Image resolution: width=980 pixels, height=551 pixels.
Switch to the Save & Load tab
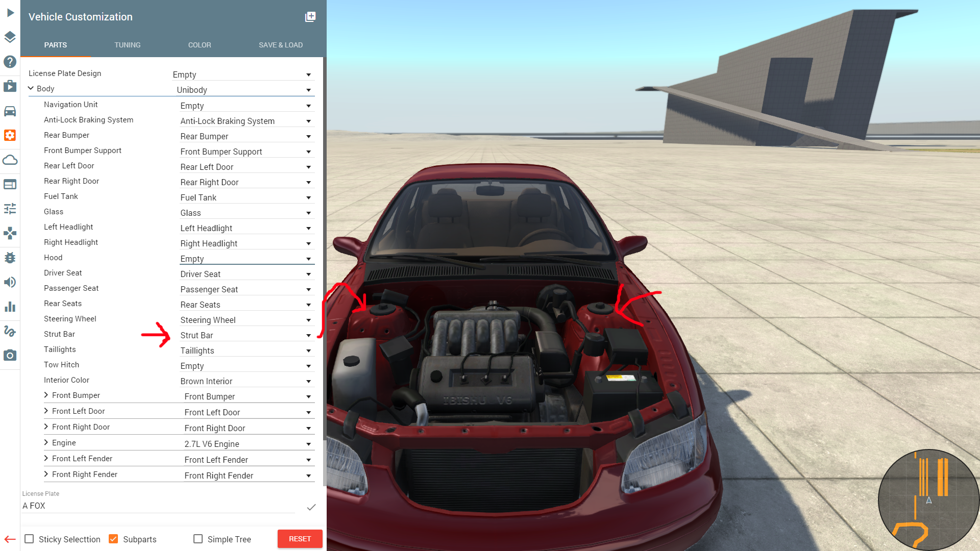pyautogui.click(x=280, y=45)
